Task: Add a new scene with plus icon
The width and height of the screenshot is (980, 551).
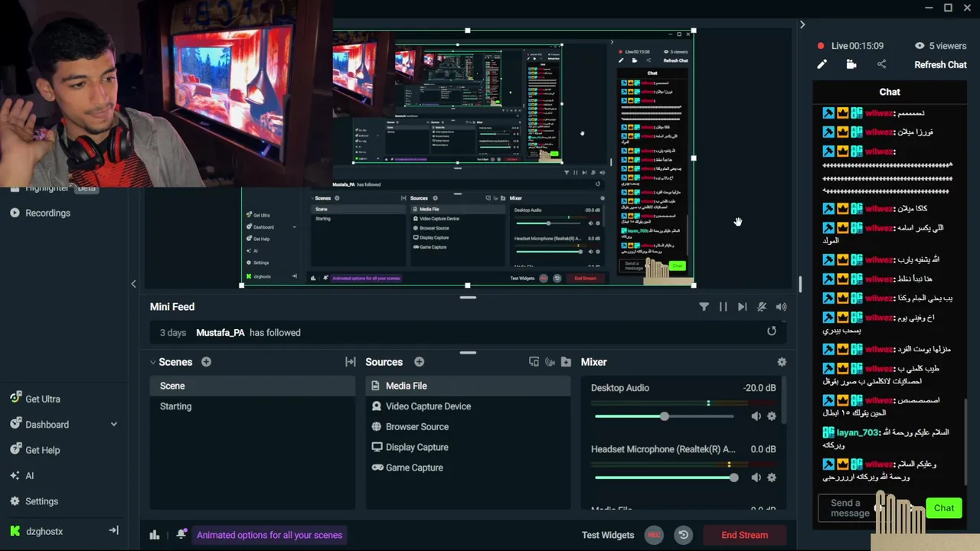Action: (x=206, y=362)
